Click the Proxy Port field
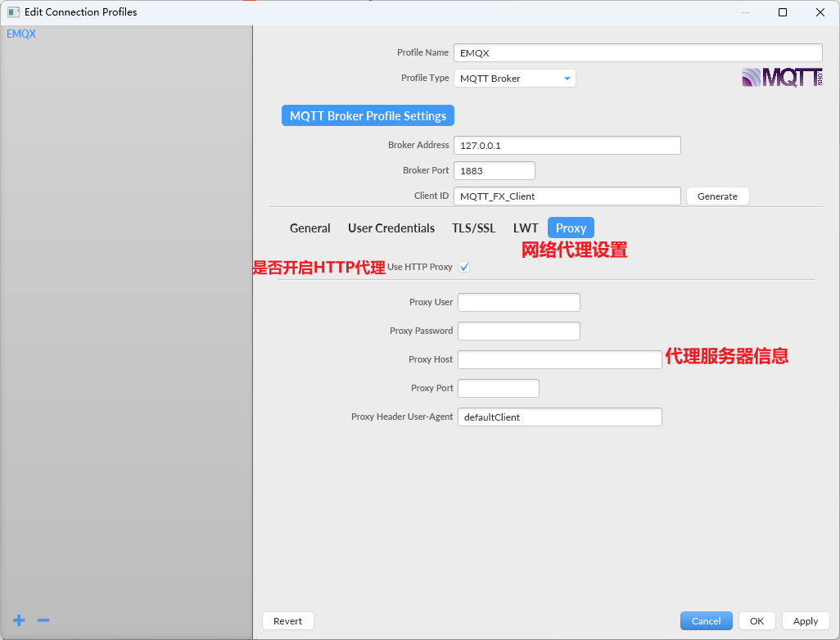Image resolution: width=840 pixels, height=640 pixels. (x=499, y=388)
